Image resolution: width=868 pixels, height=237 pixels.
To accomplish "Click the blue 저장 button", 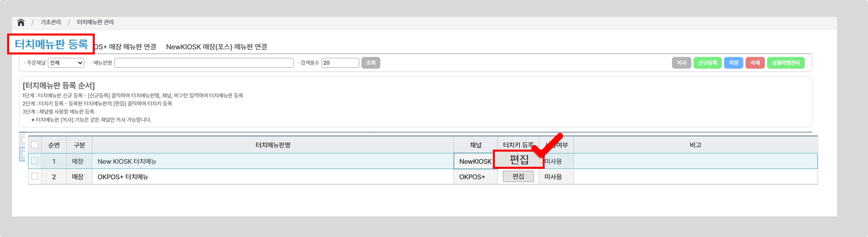I will (x=733, y=63).
